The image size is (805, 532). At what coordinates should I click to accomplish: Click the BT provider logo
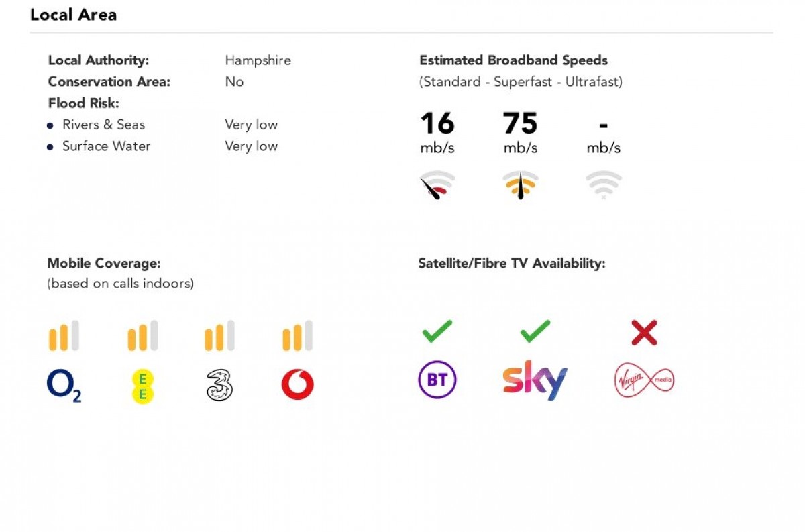[x=437, y=380]
